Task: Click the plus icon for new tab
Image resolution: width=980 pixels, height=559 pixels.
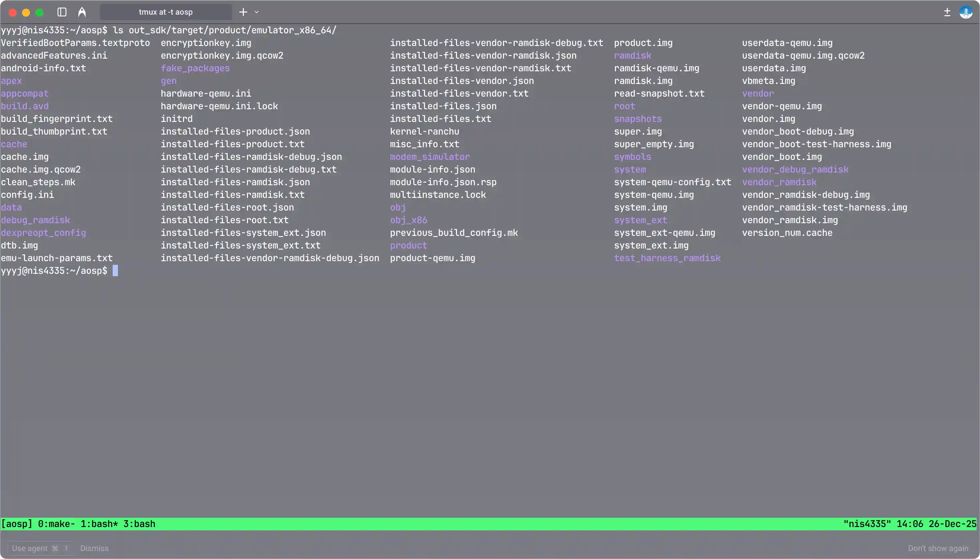Action: (x=243, y=12)
